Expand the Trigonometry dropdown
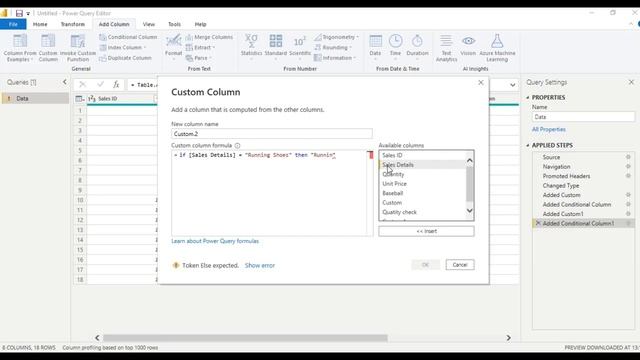The width and height of the screenshot is (640, 360). [336, 37]
